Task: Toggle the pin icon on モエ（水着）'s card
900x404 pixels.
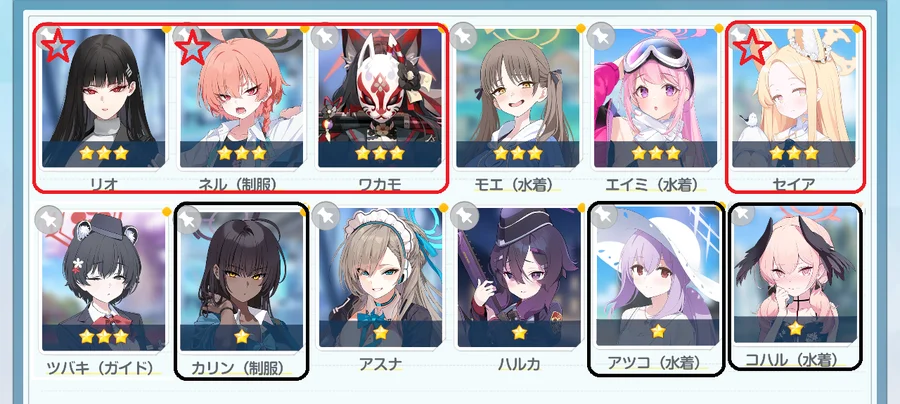Action: point(464,37)
